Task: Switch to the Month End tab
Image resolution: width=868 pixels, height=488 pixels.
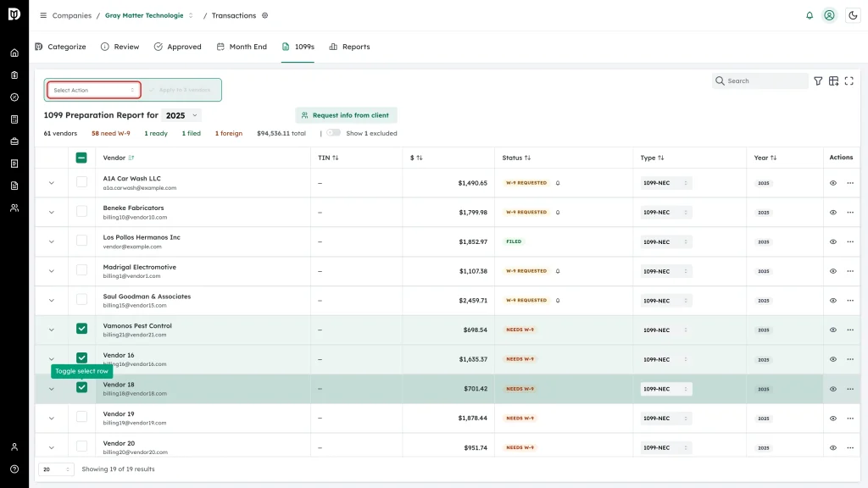Action: 242,47
